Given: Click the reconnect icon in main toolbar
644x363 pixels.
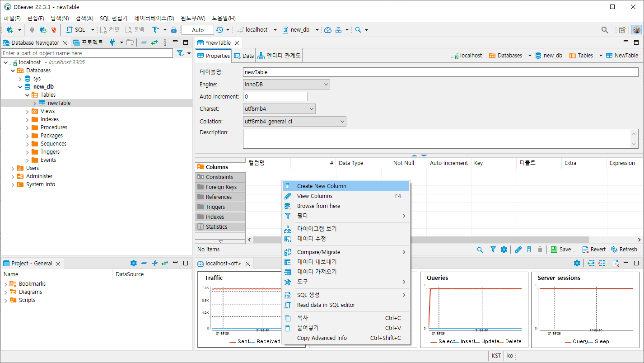Looking at the screenshot, I should pyautogui.click(x=43, y=30).
